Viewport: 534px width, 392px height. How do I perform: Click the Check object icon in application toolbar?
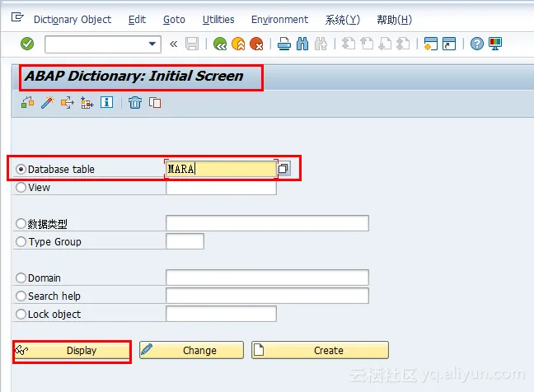click(x=28, y=102)
